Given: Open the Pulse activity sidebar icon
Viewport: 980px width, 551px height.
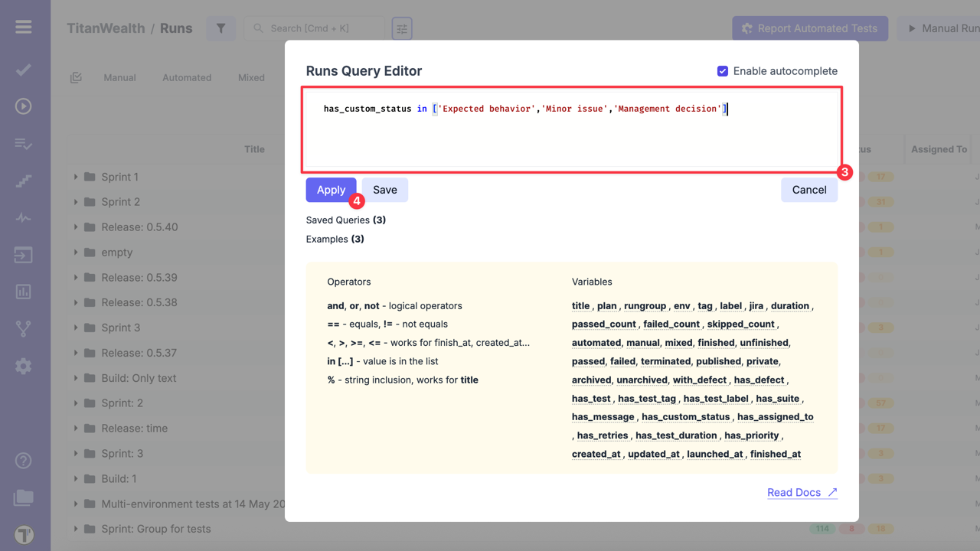Looking at the screenshot, I should (x=24, y=218).
